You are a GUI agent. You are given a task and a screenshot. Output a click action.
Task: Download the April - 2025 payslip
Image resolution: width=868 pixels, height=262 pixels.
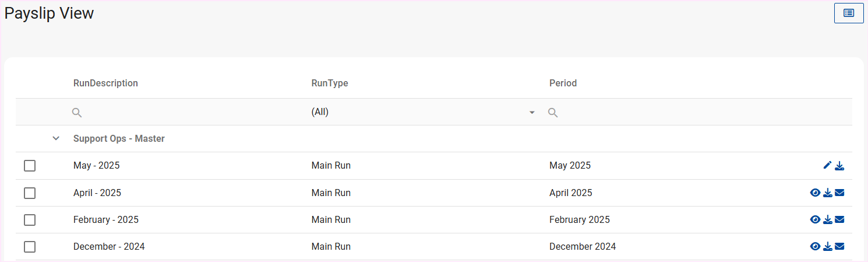click(827, 193)
